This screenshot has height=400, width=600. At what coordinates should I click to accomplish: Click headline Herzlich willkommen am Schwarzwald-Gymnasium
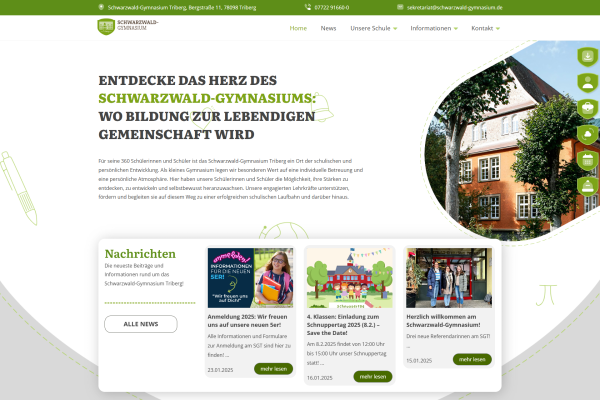(443, 321)
